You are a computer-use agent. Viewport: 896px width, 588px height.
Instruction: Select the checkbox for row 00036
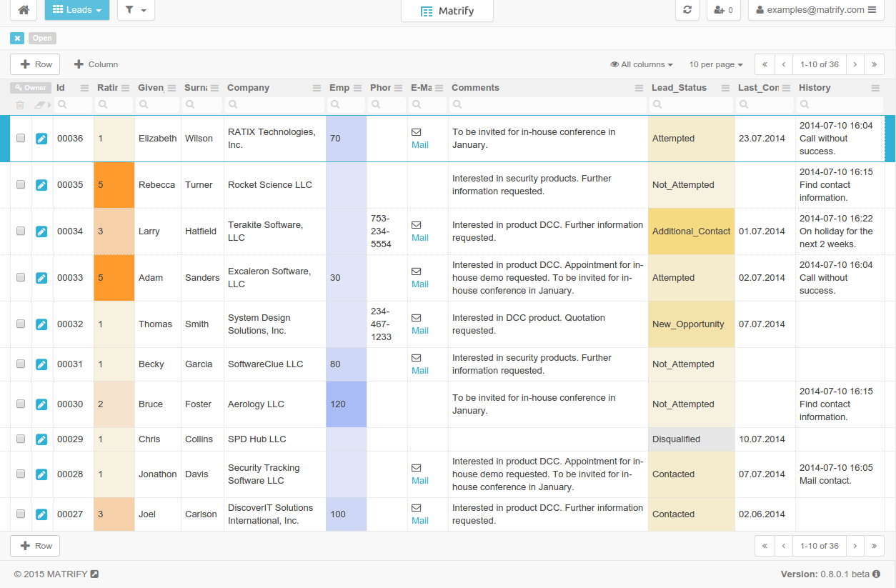coord(21,138)
